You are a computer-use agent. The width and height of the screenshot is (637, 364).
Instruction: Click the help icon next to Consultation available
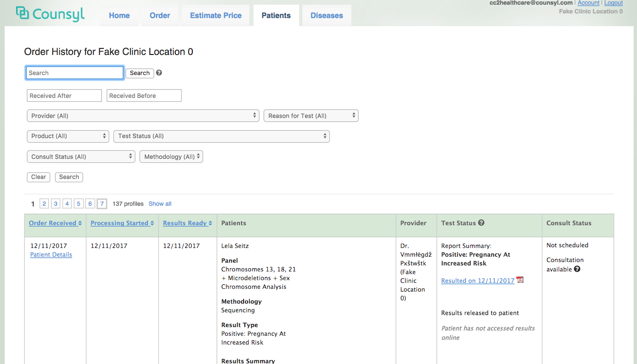[578, 269]
